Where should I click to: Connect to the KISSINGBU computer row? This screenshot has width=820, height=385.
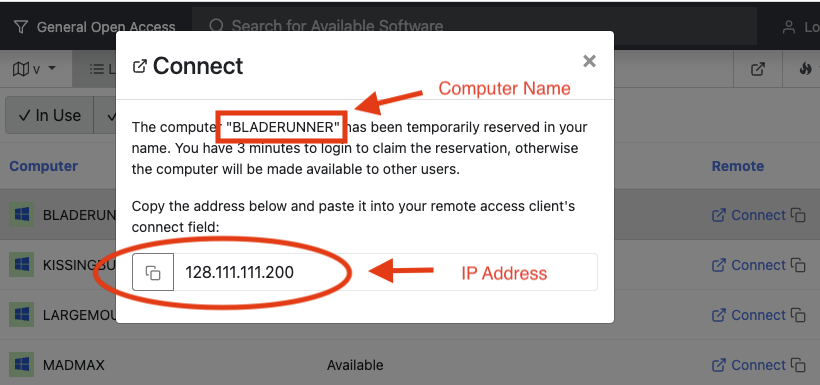pos(749,265)
